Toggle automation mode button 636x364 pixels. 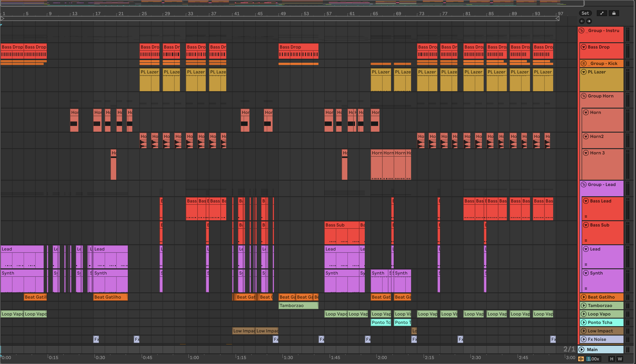tap(602, 13)
